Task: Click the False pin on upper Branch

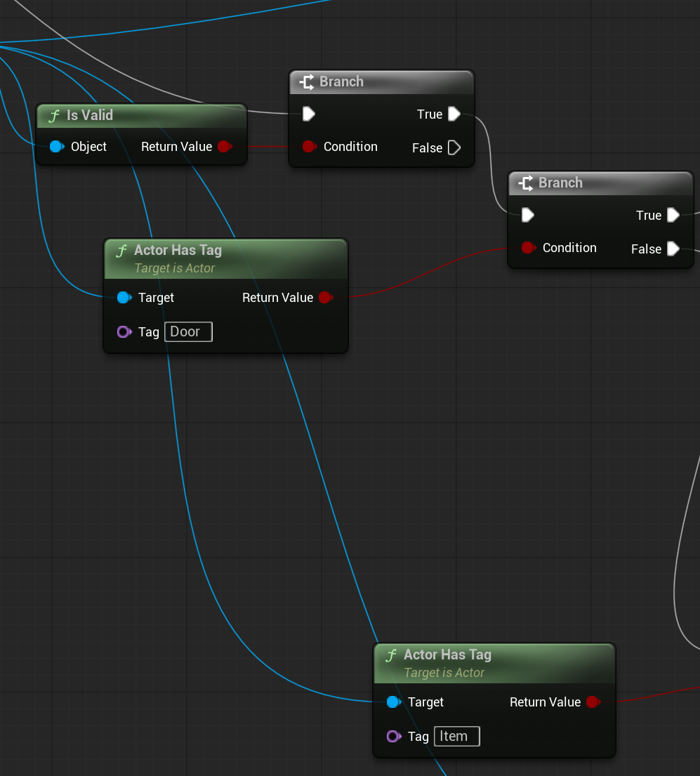Action: 454,147
